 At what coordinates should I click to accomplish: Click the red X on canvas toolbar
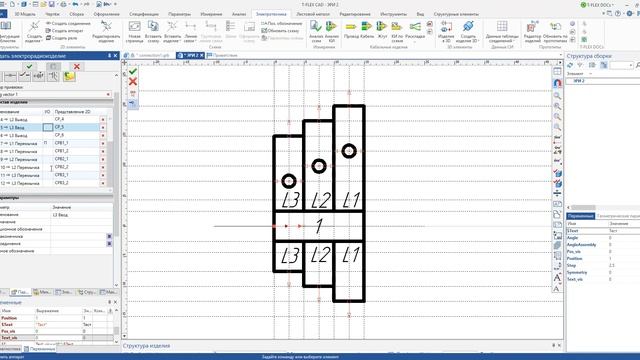point(133,82)
